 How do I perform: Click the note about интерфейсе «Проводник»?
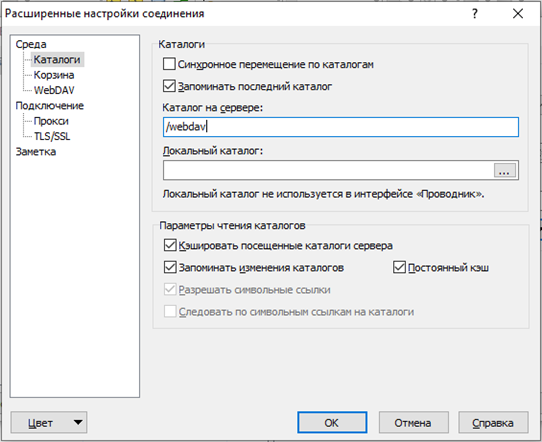click(x=323, y=194)
